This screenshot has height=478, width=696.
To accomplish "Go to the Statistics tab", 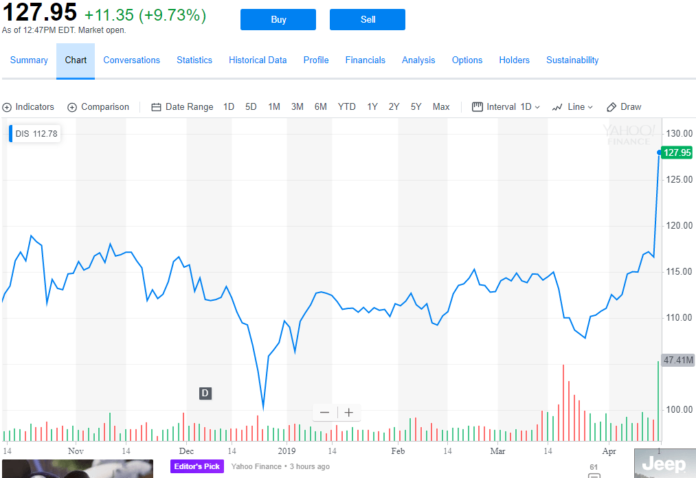I will pyautogui.click(x=194, y=60).
